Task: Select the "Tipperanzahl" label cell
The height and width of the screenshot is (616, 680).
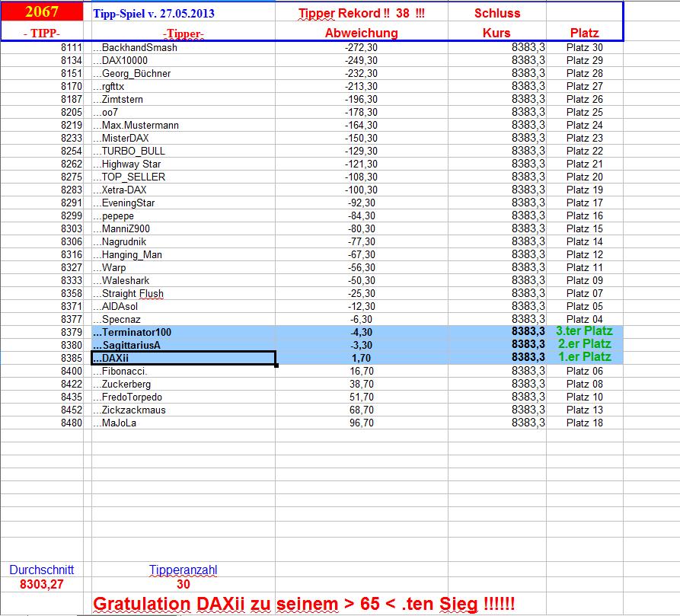Action: 184,569
